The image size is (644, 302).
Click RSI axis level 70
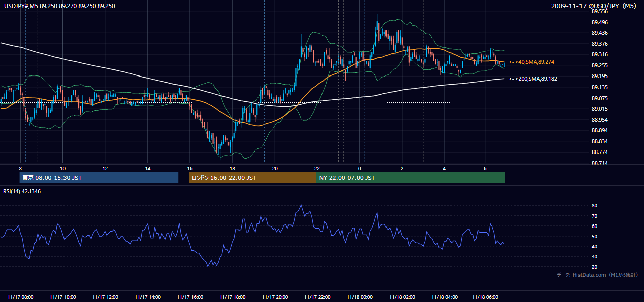click(x=594, y=216)
